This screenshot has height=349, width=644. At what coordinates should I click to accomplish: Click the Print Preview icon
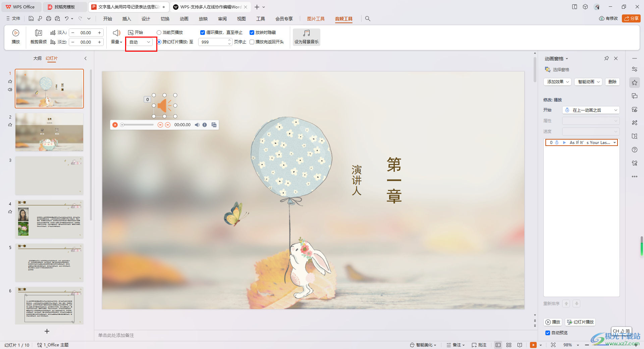click(x=57, y=18)
